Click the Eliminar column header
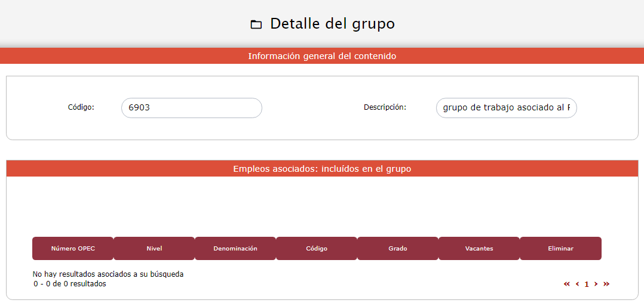 coord(560,249)
